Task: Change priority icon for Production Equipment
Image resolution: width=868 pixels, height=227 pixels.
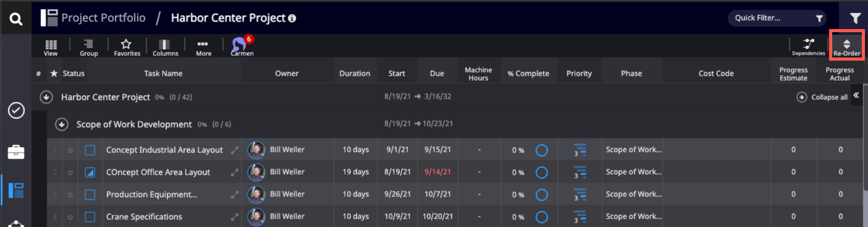Action: (579, 195)
